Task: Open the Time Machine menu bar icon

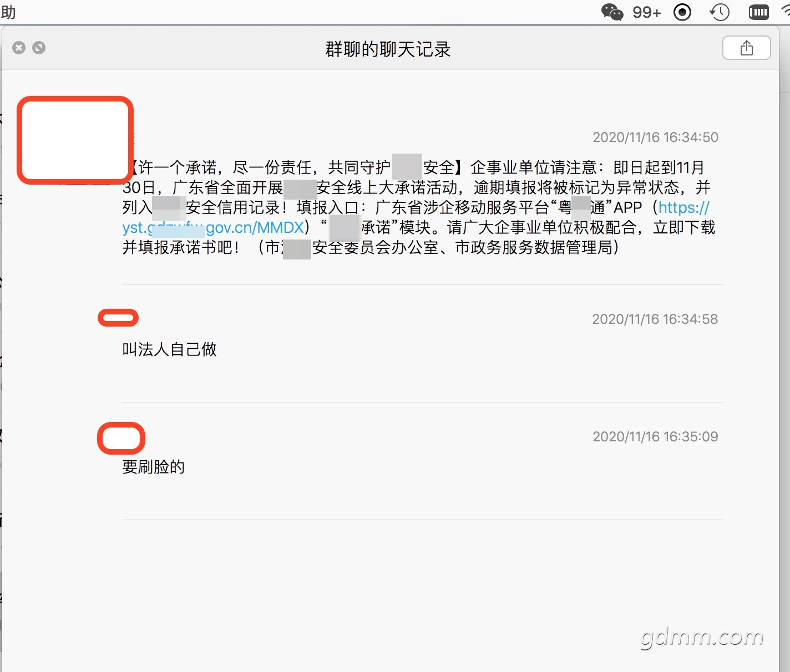Action: pyautogui.click(x=720, y=12)
